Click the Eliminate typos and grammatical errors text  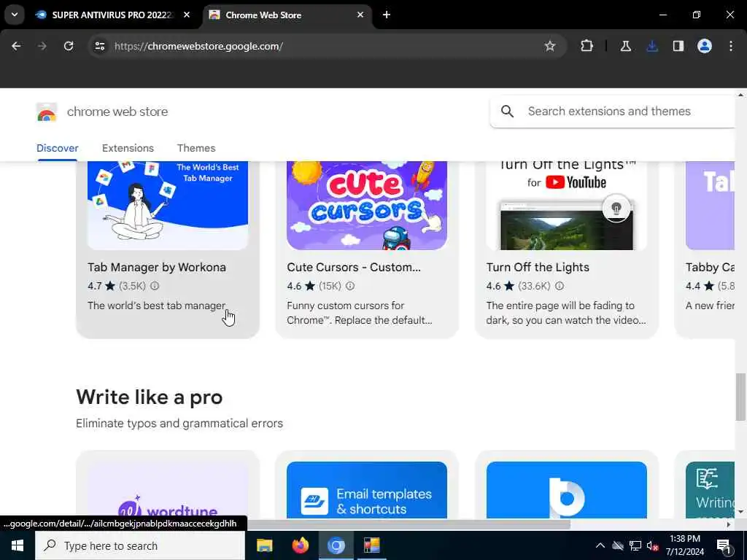pyautogui.click(x=179, y=424)
